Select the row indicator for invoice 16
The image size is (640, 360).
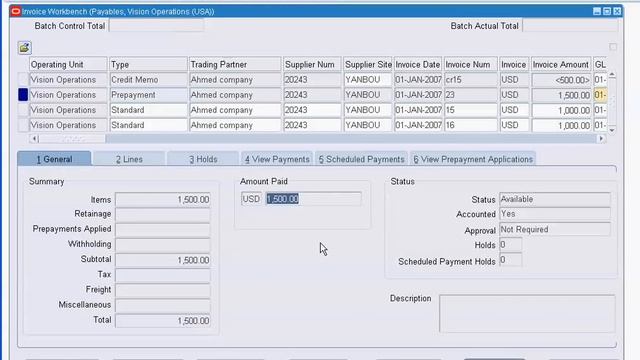23,125
